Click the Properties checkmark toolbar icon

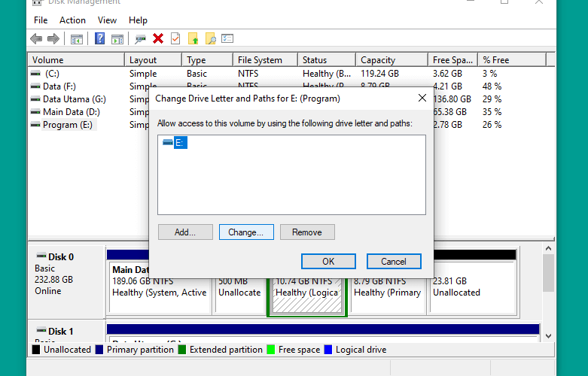[x=175, y=38]
